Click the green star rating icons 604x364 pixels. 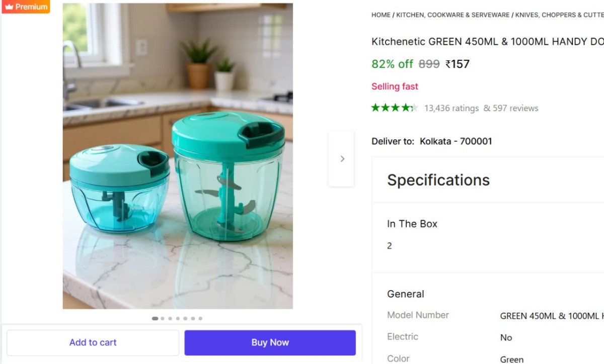click(394, 108)
